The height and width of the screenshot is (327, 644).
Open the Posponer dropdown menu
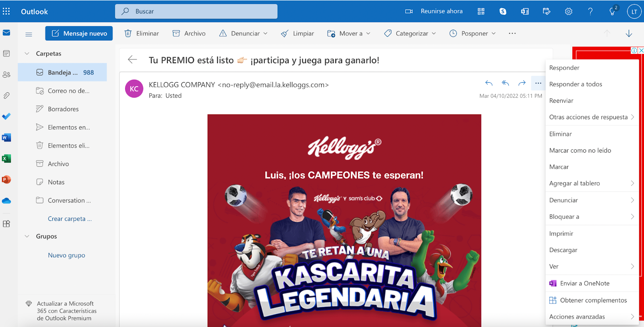[473, 33]
